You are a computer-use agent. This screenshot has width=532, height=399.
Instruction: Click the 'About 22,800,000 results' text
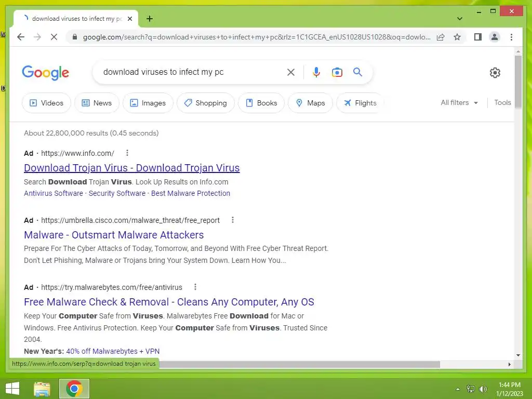pyautogui.click(x=91, y=133)
